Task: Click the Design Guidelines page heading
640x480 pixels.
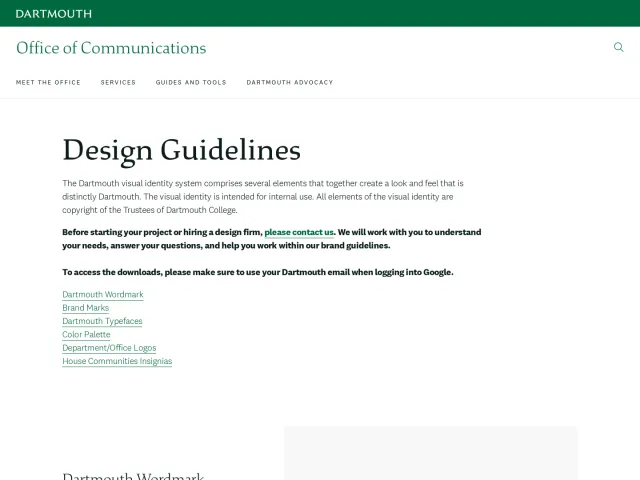Action: pos(182,151)
